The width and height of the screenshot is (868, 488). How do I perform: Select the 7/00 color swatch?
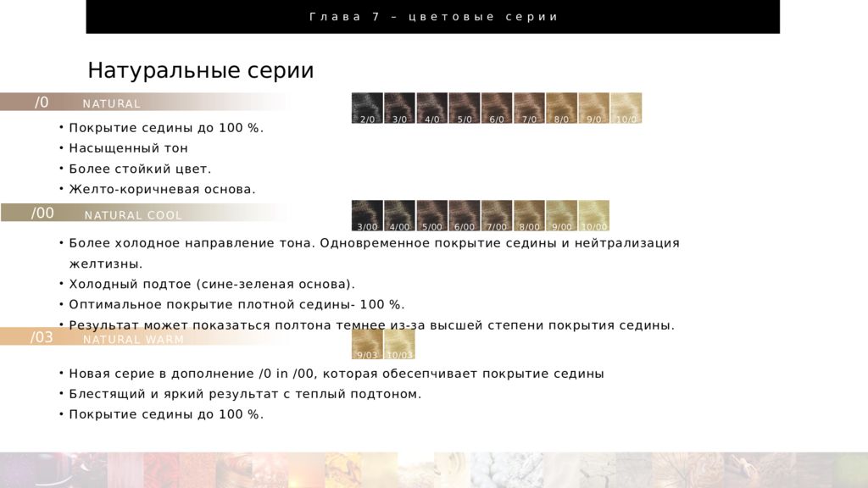[497, 216]
